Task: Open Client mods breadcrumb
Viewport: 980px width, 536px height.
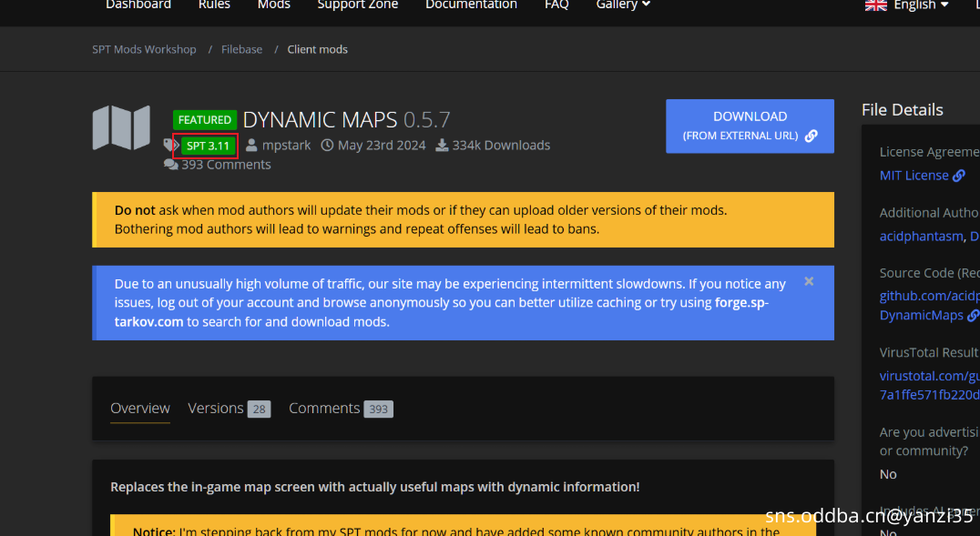Action: (x=318, y=49)
